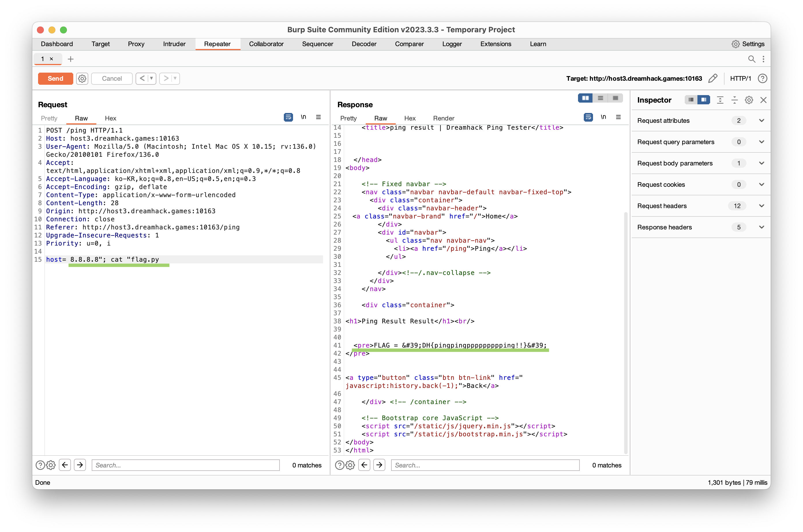Open Repeater send settings gear icon

coord(82,78)
